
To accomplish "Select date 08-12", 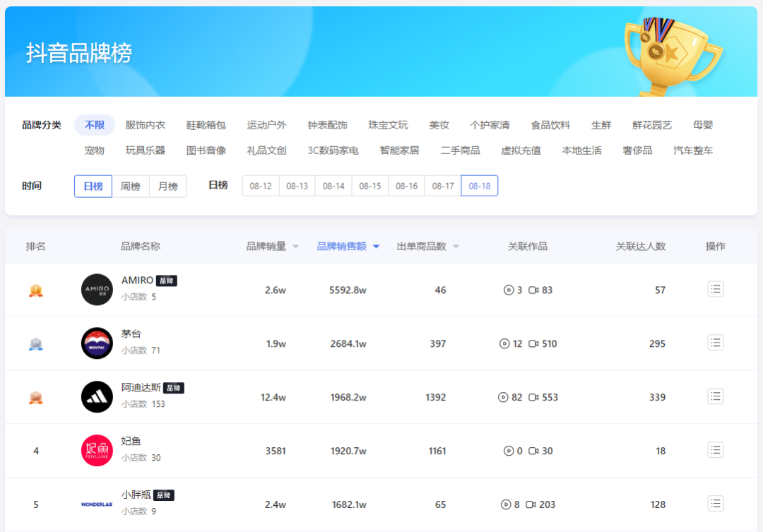I will pos(261,186).
